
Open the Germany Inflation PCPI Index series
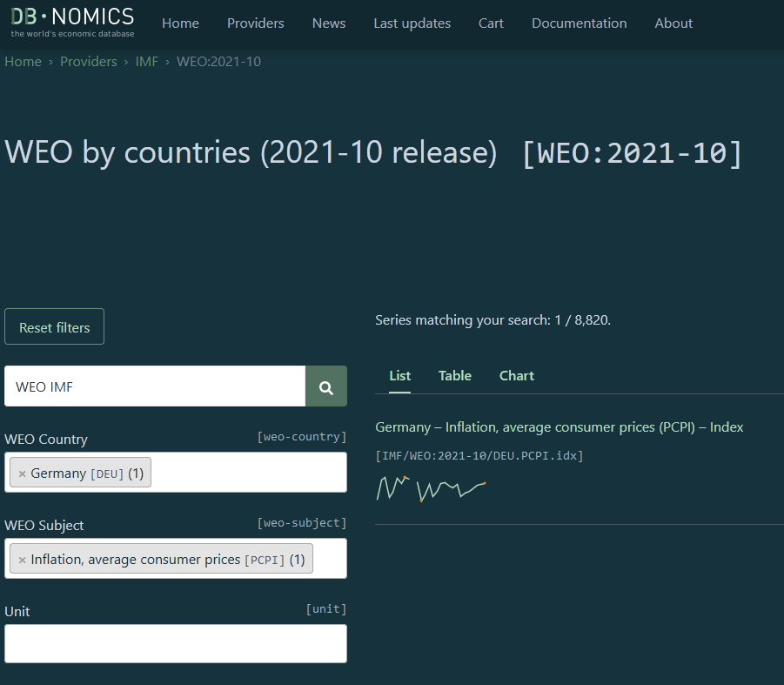[x=559, y=427]
